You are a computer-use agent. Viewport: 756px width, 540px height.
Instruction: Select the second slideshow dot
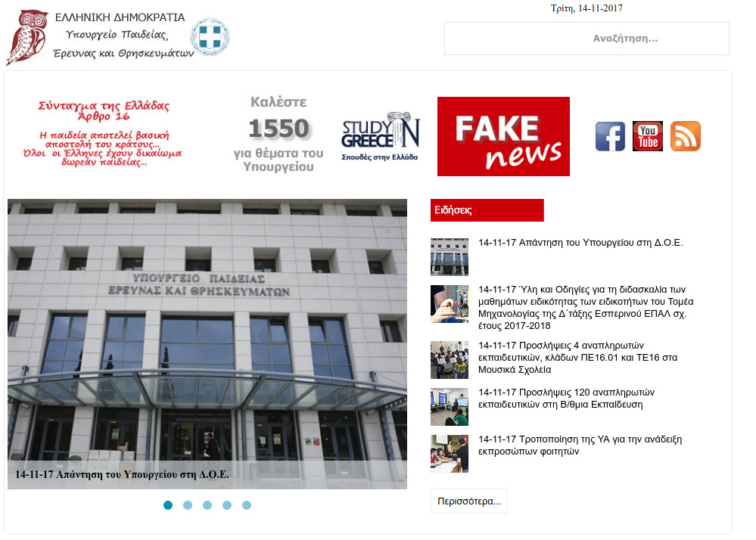[x=188, y=505]
